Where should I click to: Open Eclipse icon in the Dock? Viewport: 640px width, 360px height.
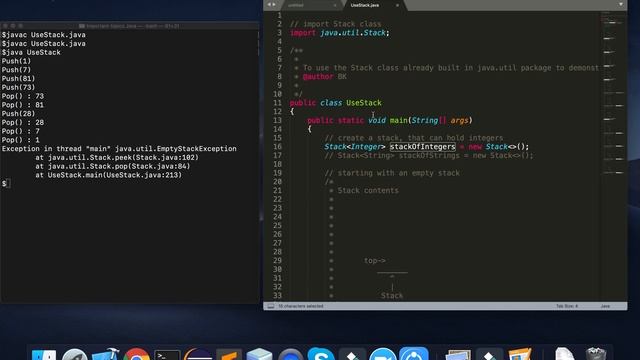(x=198, y=354)
